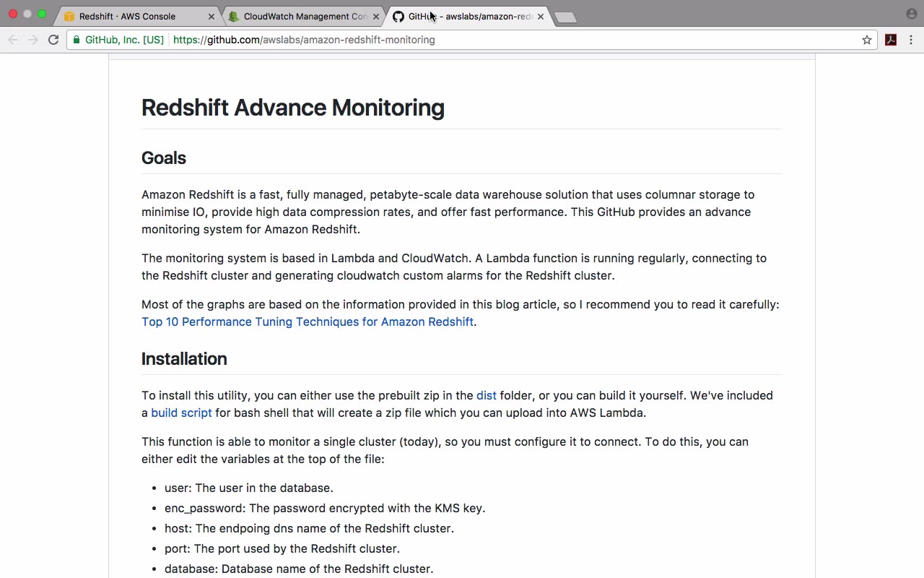Click the Redshift Advance Monitoring heading
Viewport: 924px width, 578px height.
(x=292, y=108)
